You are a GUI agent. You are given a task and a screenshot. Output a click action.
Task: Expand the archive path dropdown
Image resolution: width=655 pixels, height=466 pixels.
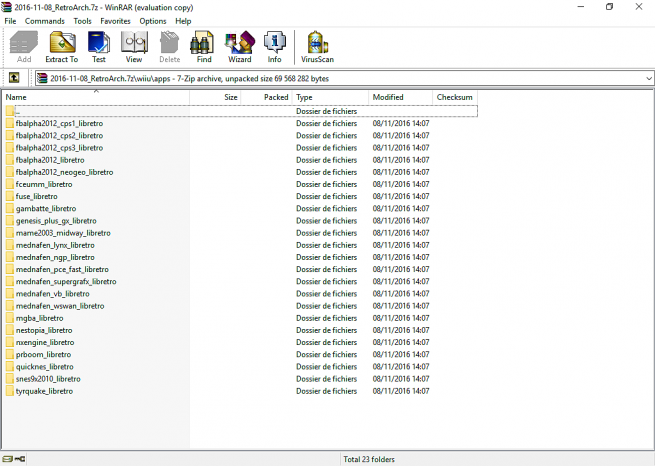coord(647,78)
